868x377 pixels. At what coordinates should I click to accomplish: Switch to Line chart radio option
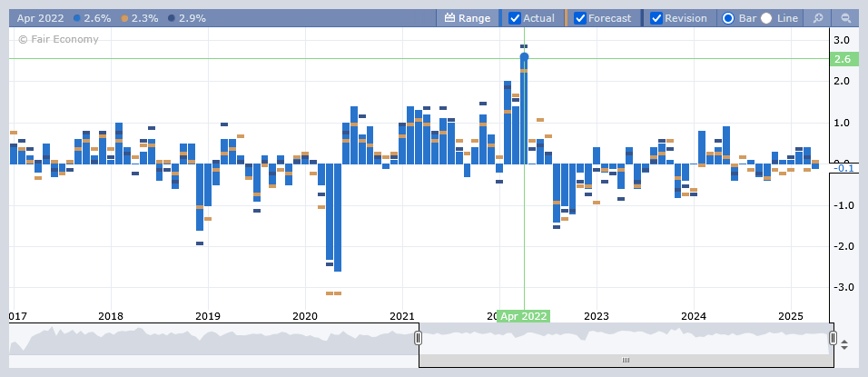[x=766, y=18]
